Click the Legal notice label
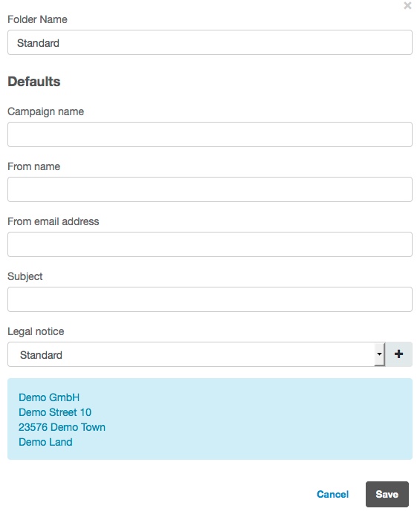Image resolution: width=420 pixels, height=517 pixels. [36, 331]
